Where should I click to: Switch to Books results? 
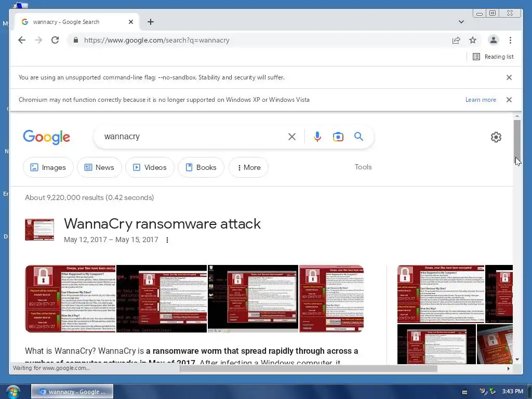(x=201, y=167)
